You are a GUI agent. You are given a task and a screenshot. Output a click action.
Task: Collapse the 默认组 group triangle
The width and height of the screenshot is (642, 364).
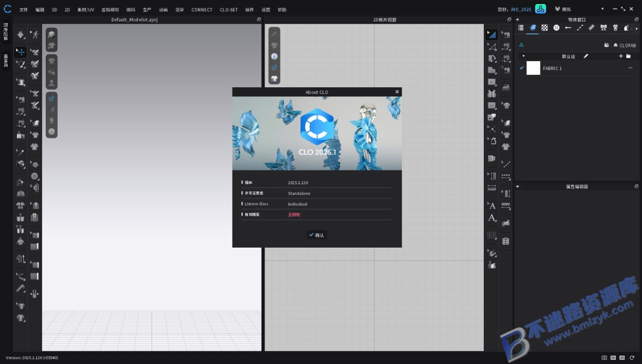[523, 56]
